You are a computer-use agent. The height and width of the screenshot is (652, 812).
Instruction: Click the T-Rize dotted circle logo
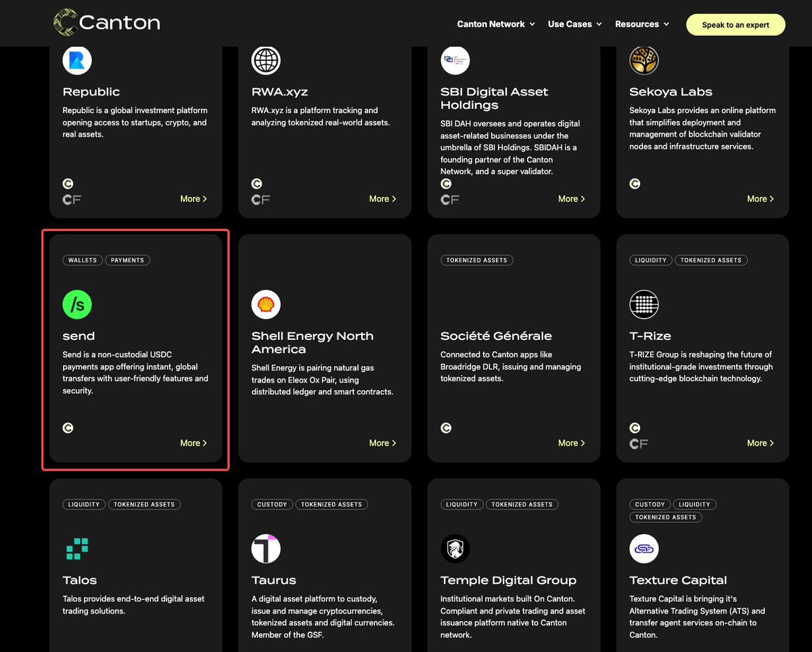644,305
